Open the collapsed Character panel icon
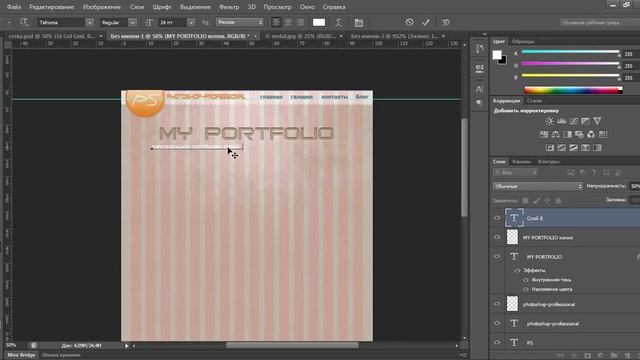The image size is (640, 360). tap(479, 89)
